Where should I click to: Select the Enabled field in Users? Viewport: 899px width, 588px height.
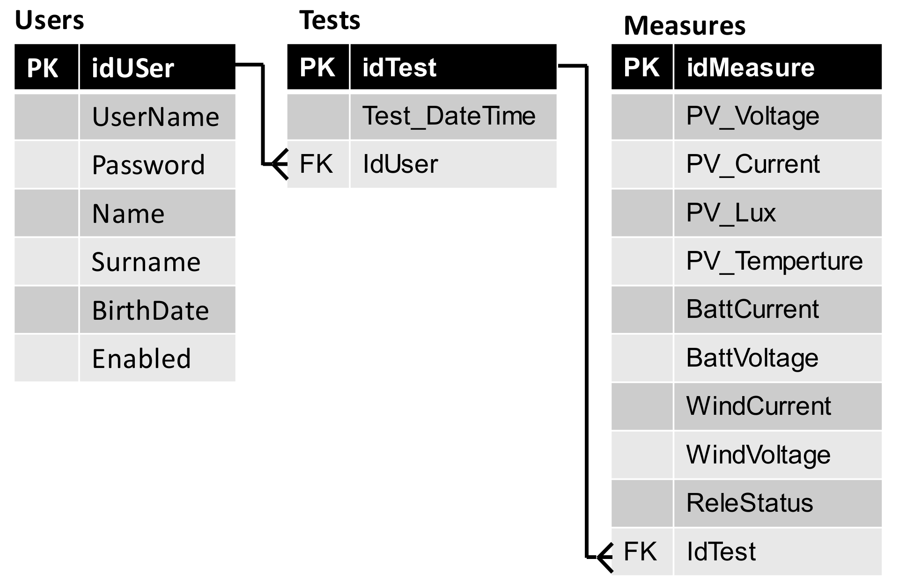point(141,359)
